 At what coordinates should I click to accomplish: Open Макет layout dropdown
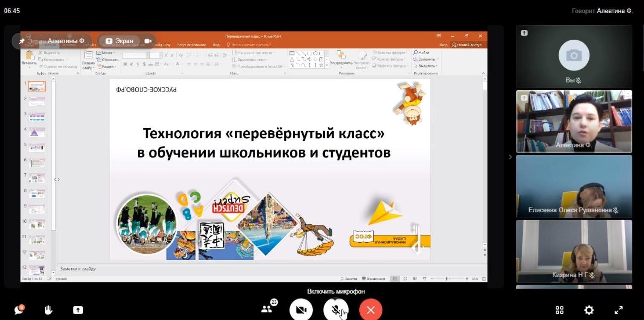(x=105, y=53)
